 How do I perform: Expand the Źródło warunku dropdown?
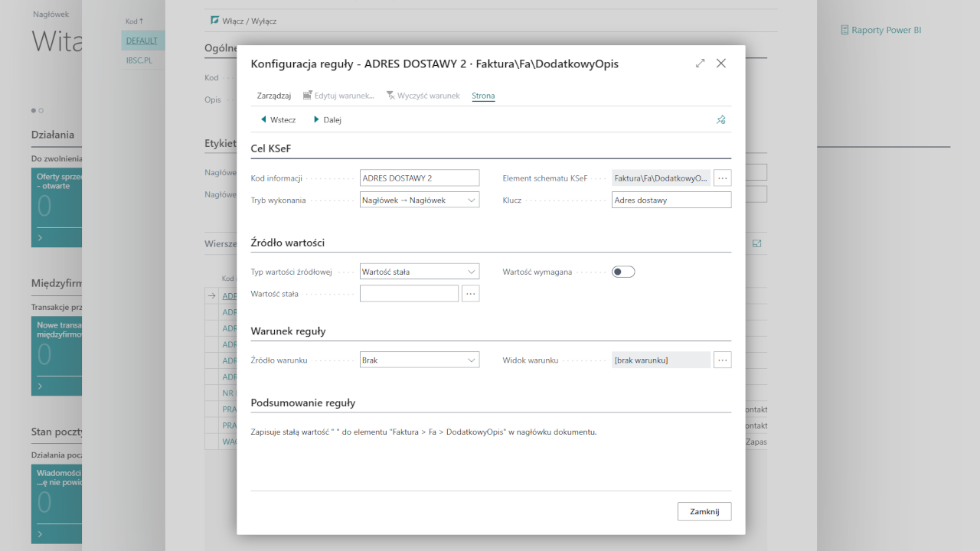click(x=420, y=360)
